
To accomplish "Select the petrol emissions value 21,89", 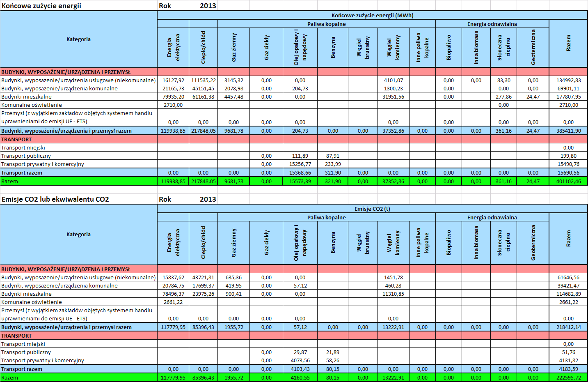I will click(333, 352).
